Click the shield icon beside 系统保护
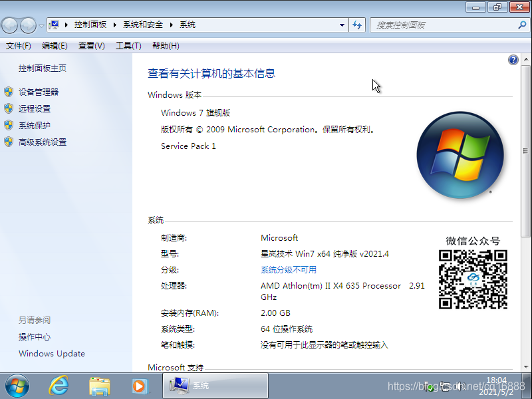The image size is (532, 399). point(9,125)
